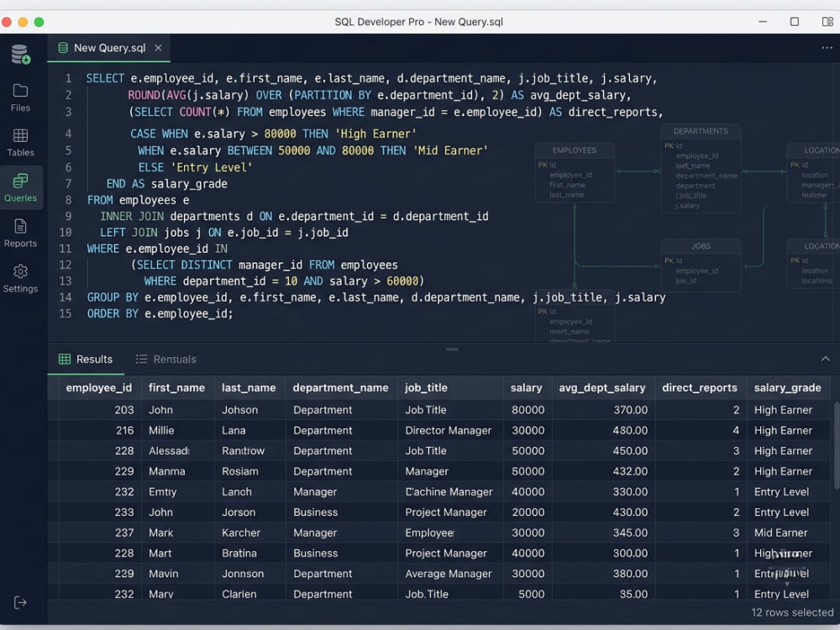This screenshot has height=630, width=840.
Task: Click line number 1 in editor gutter
Action: [68, 78]
